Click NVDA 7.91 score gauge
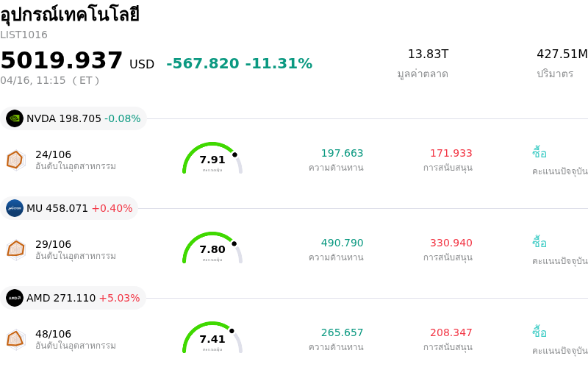This screenshot has width=588, height=367. tap(212, 159)
